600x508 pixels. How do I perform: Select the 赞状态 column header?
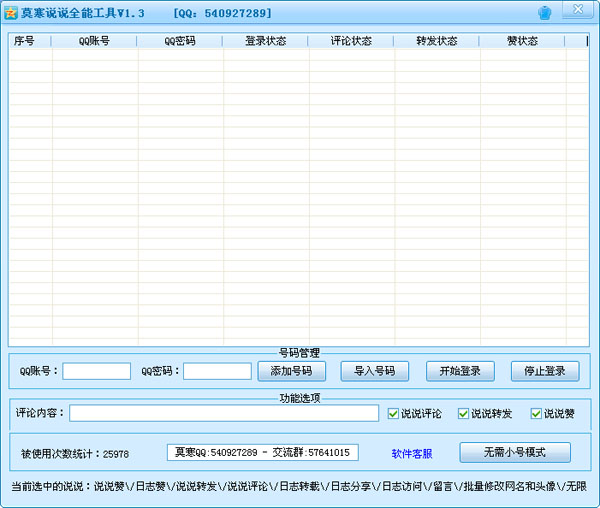(x=522, y=42)
